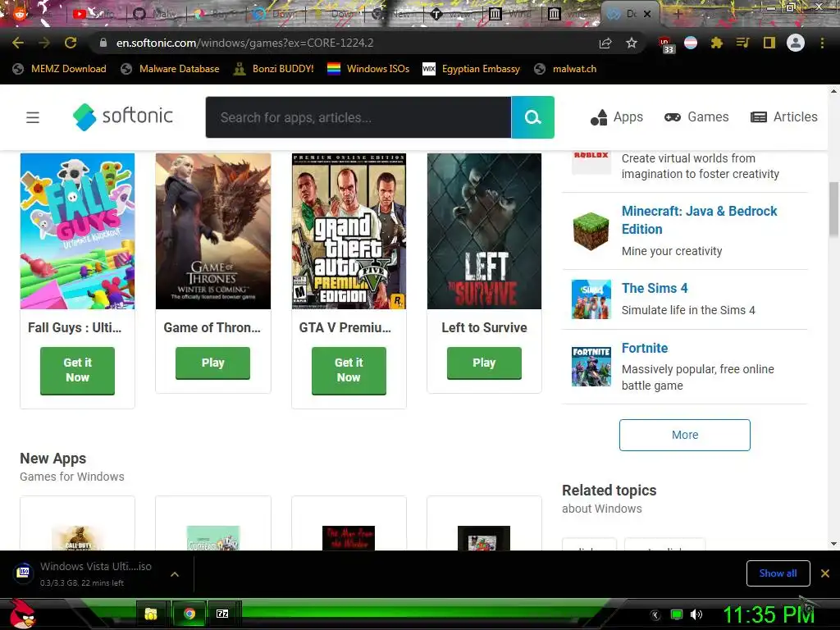Click Get it Now under GTA V Premium
Image resolution: width=840 pixels, height=630 pixels.
click(349, 370)
